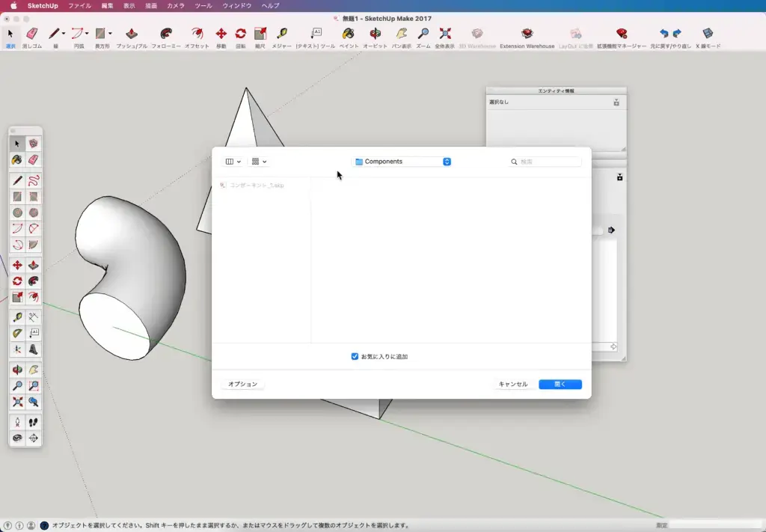Open the ウィンドウ menu

click(x=237, y=6)
